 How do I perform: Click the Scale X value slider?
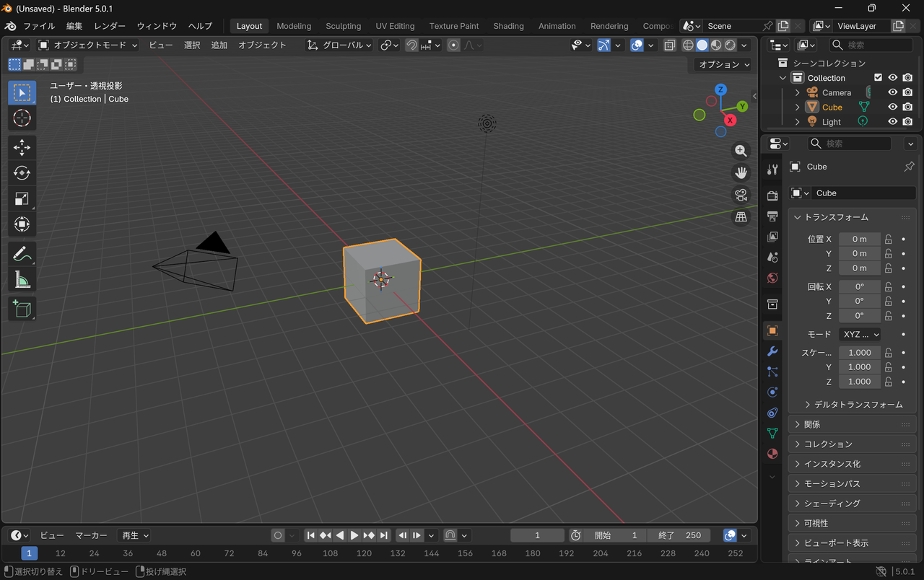[859, 352]
